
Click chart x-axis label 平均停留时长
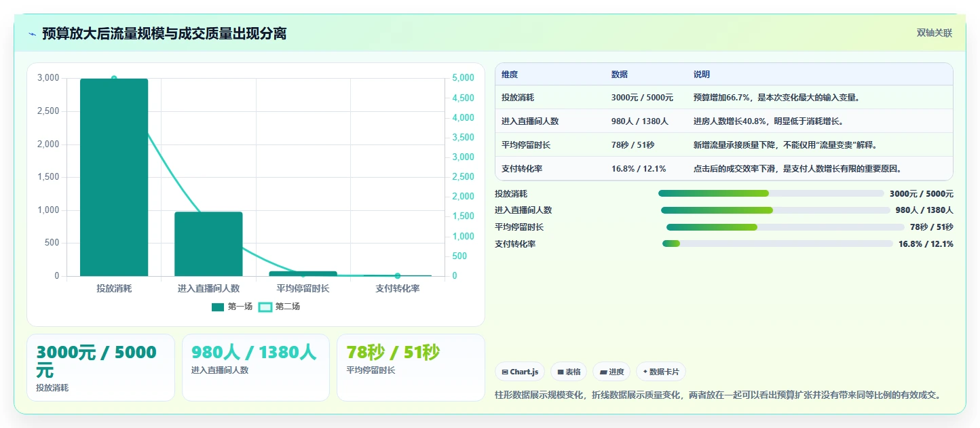click(303, 289)
